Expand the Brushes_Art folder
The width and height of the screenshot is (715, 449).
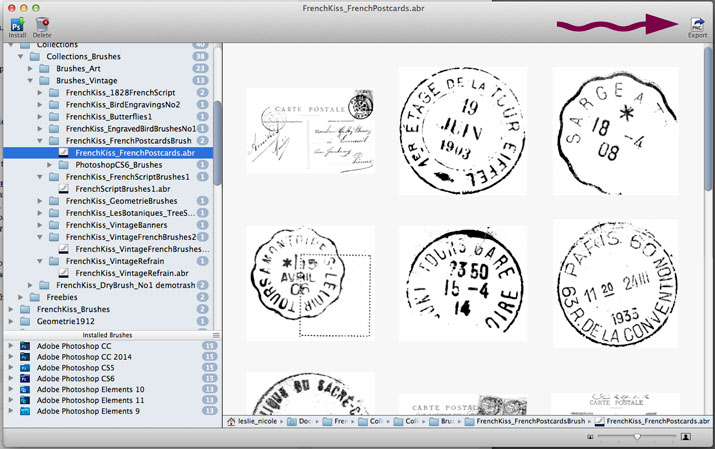click(x=30, y=68)
